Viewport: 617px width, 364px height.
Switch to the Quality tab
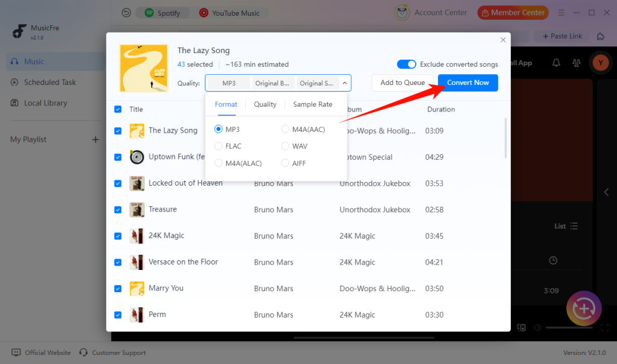pos(265,104)
